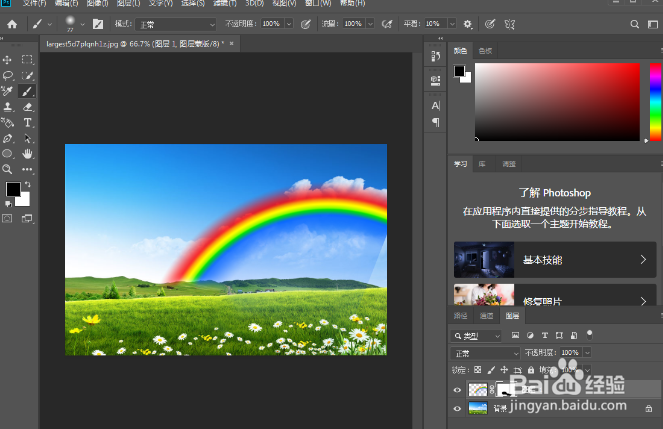Viewport: 663px width, 429px height.
Task: Open the flow slider dropdown
Action: pyautogui.click(x=370, y=24)
